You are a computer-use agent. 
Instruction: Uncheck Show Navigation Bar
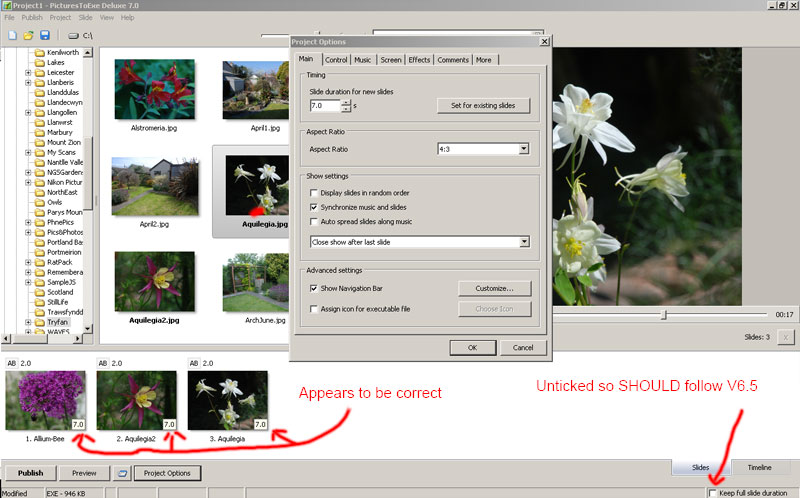pyautogui.click(x=314, y=288)
